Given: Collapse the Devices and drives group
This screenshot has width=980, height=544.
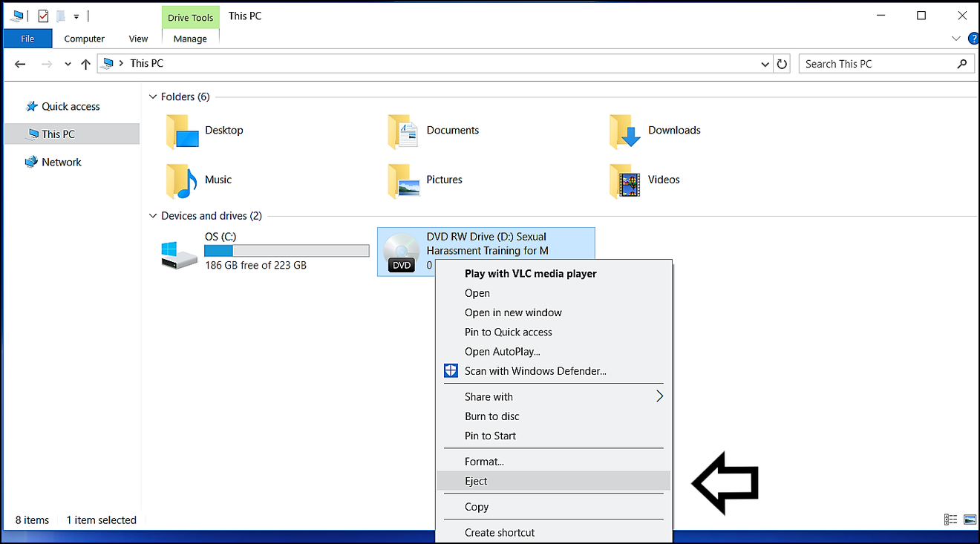Looking at the screenshot, I should point(153,216).
